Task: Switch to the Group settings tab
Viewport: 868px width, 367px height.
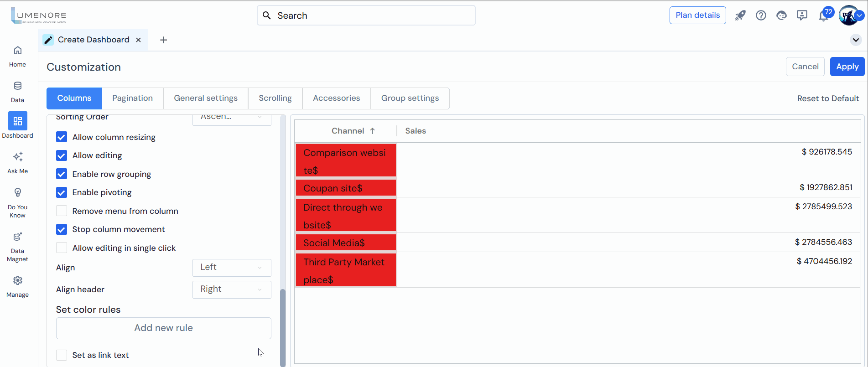Action: coord(410,98)
